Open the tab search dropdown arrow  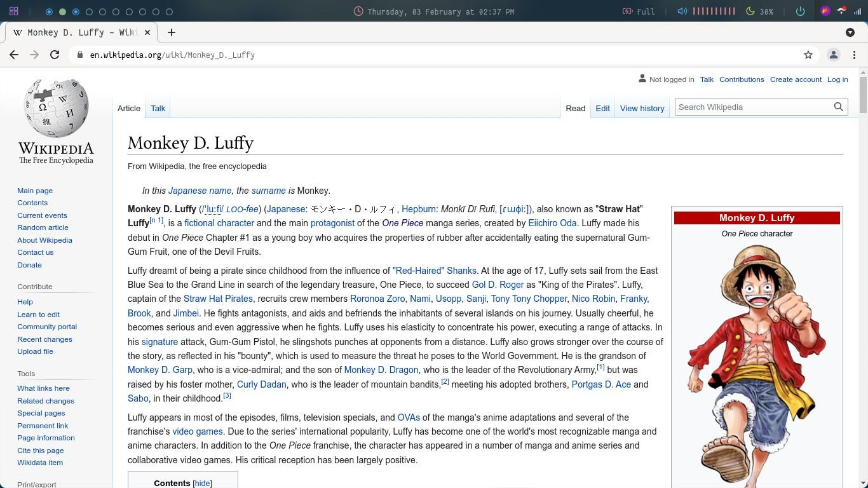pyautogui.click(x=850, y=32)
